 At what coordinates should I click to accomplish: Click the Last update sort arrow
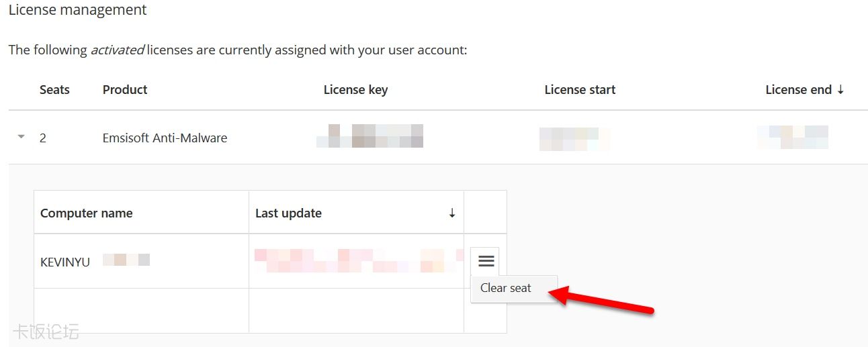[452, 213]
